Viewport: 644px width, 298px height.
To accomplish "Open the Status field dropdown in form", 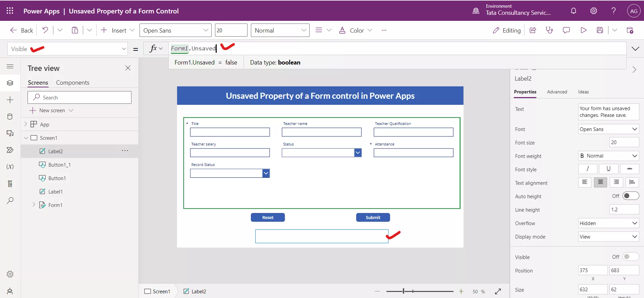I will coord(358,153).
